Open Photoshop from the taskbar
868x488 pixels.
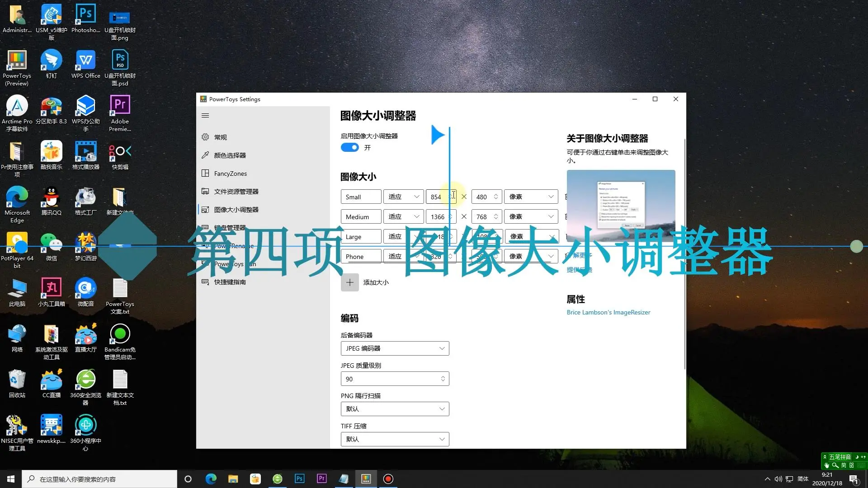(x=299, y=479)
